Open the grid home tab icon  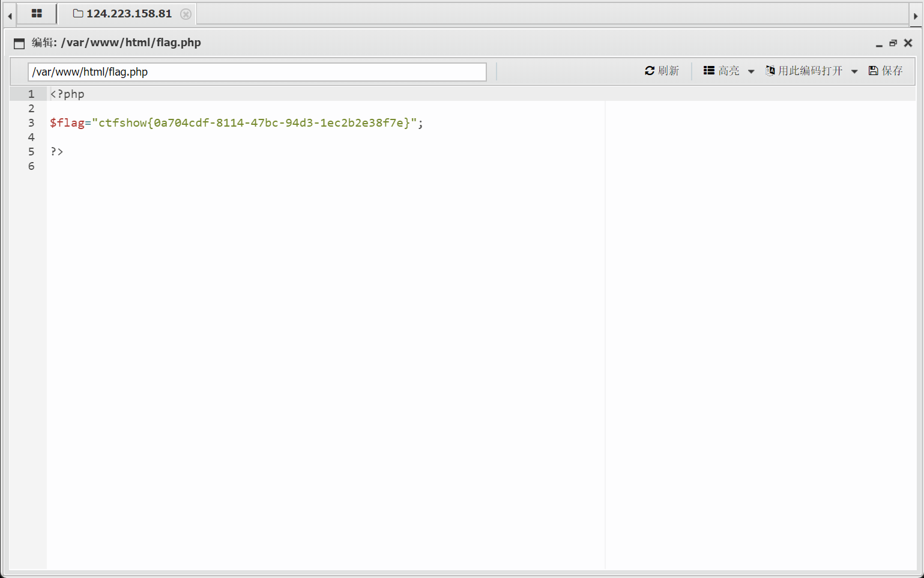click(37, 13)
